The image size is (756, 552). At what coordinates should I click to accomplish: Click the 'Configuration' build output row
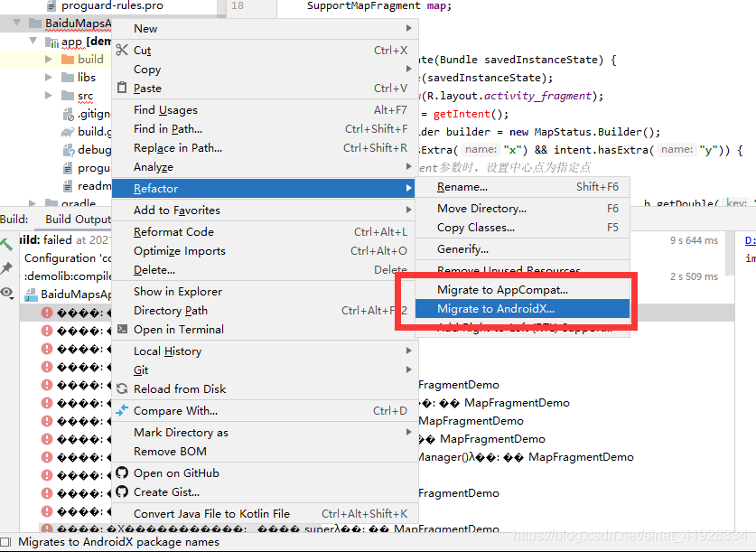tap(68, 257)
